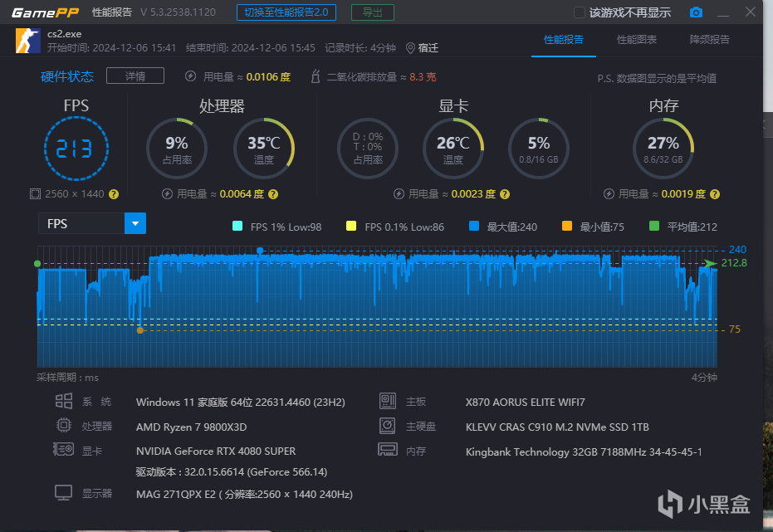Click the 0.0106 度 total power value
773x532 pixels.
[268, 77]
